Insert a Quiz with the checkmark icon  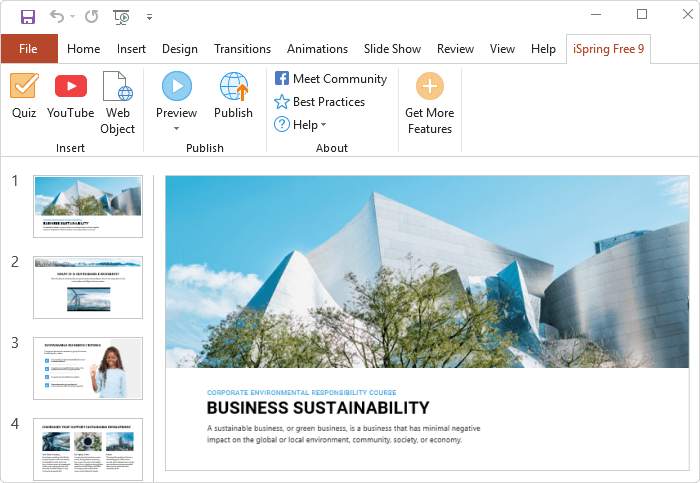click(x=24, y=85)
